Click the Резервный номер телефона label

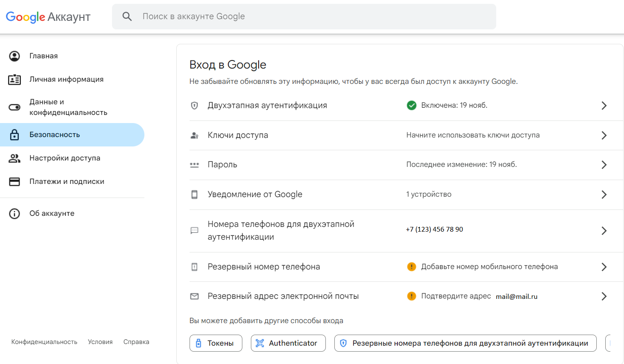(x=264, y=267)
